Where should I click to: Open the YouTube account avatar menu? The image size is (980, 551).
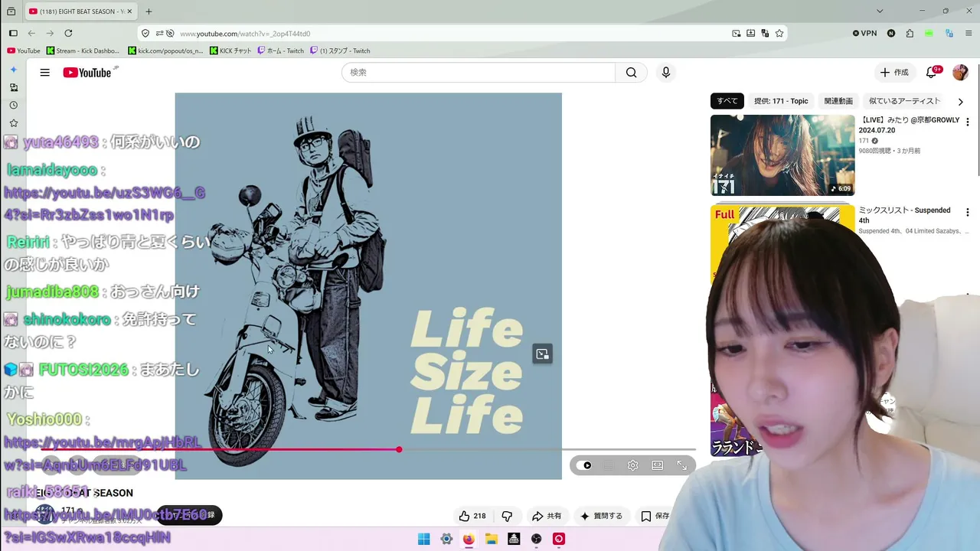(x=960, y=73)
